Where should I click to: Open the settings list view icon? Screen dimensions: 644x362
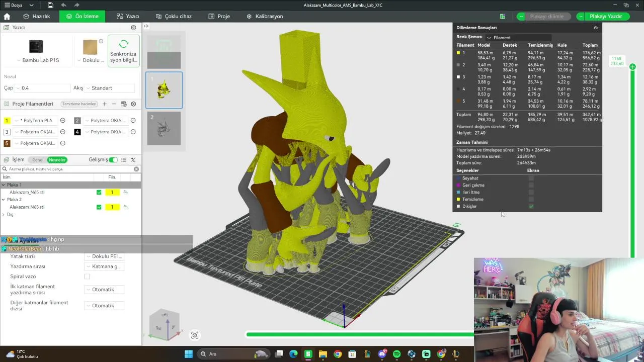[124, 160]
